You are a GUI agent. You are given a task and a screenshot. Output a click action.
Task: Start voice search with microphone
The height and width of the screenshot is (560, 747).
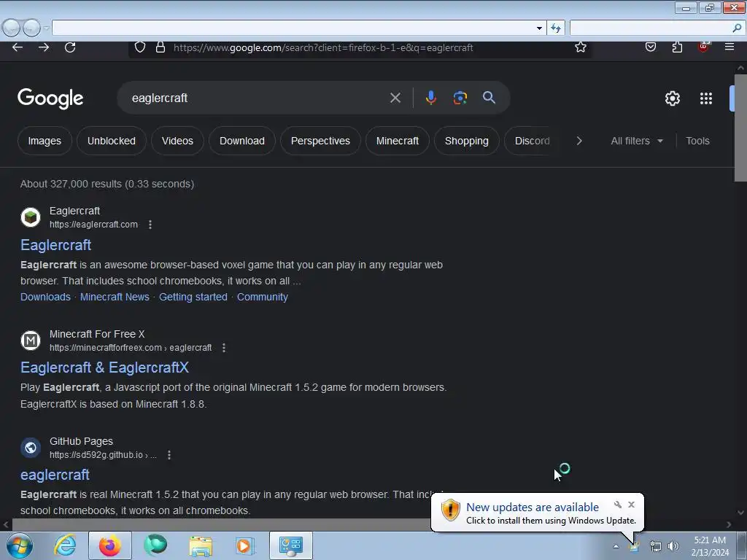[430, 98]
